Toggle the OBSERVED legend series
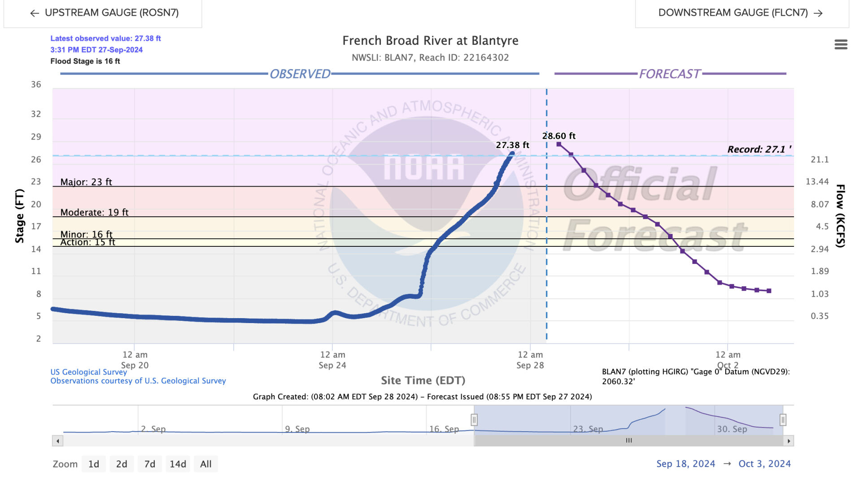 click(x=300, y=74)
